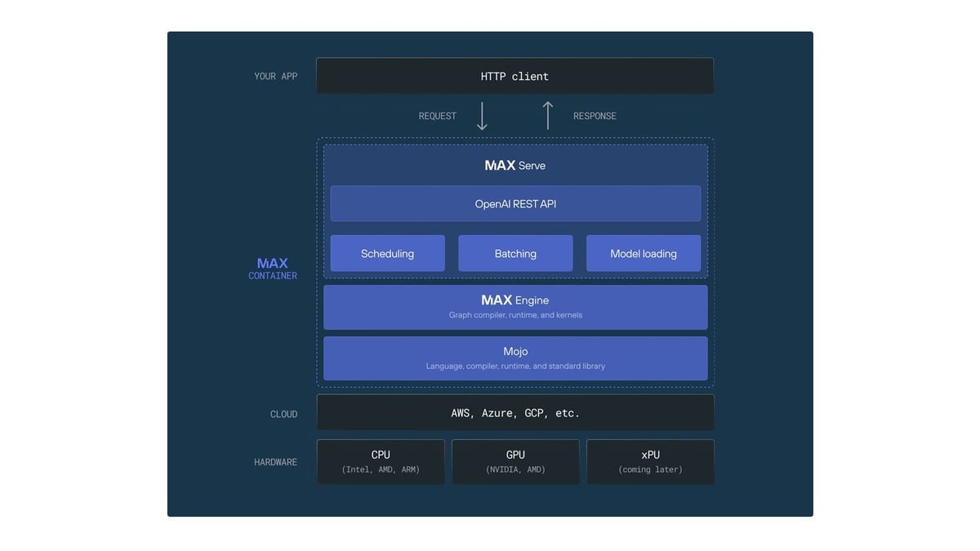The height and width of the screenshot is (551, 980).
Task: Click the Model loading block
Action: [x=644, y=253]
